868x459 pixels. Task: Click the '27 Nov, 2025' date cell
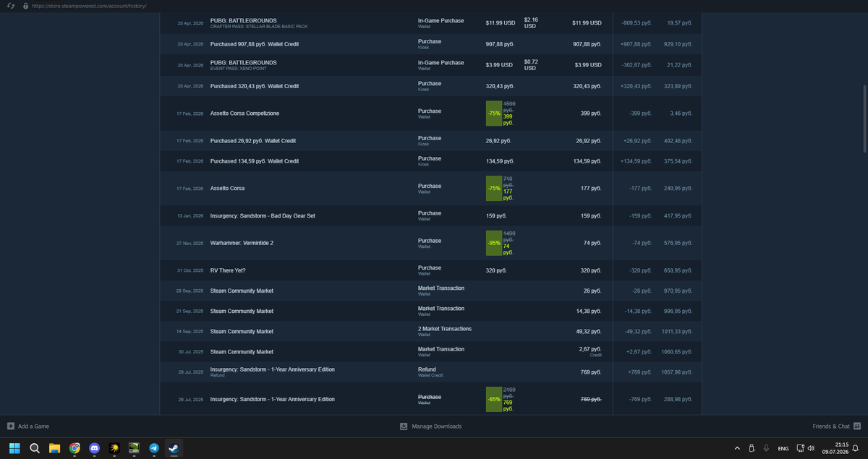pos(190,244)
